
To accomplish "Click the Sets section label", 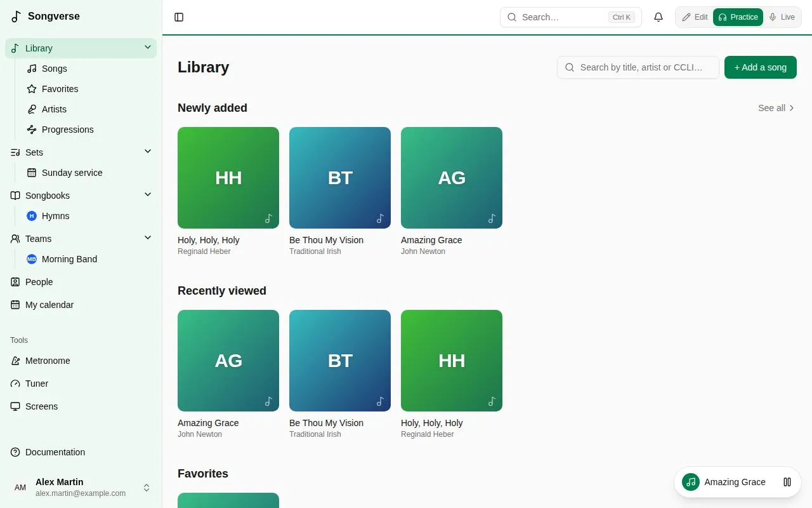I will [x=34, y=152].
